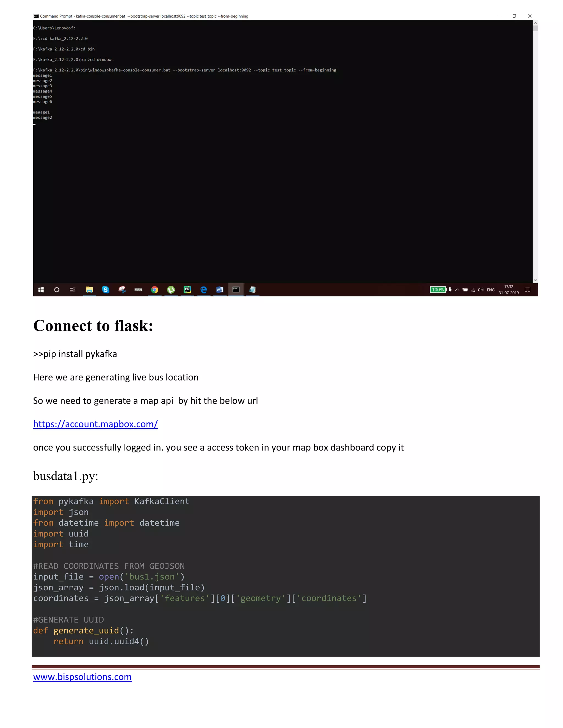Click the battery status tray icon
This screenshot has height=728, width=563.
tap(465, 290)
